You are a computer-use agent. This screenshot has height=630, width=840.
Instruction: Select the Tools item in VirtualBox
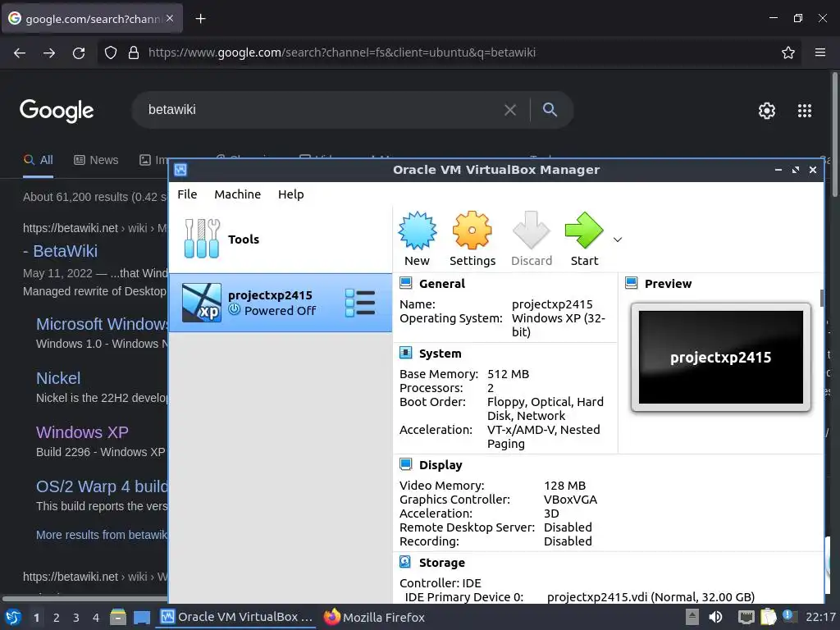pyautogui.click(x=281, y=239)
